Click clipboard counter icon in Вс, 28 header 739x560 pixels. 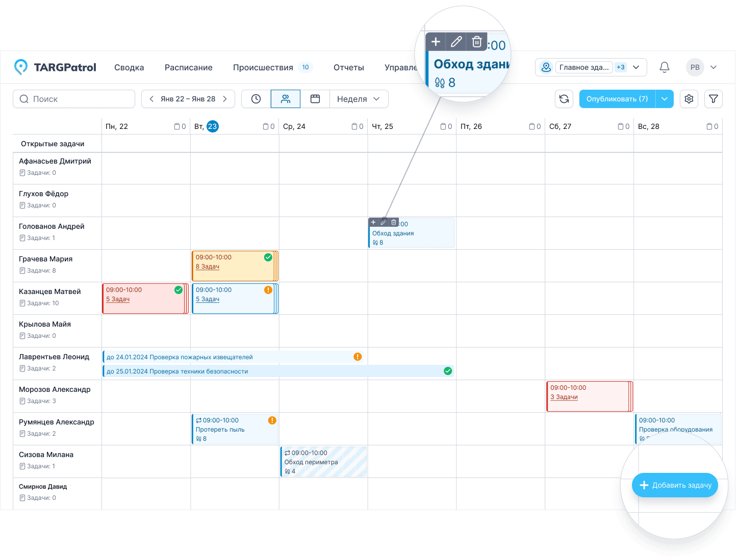coord(709,126)
